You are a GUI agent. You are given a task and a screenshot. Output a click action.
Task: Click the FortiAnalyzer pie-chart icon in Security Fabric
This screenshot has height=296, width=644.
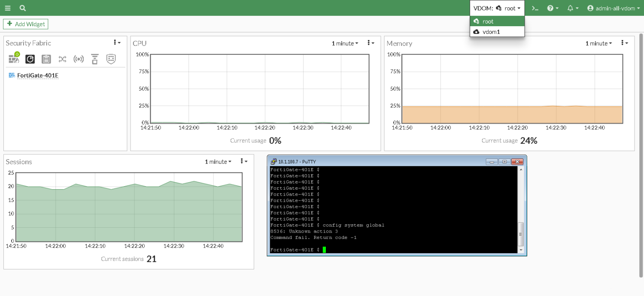pos(30,59)
